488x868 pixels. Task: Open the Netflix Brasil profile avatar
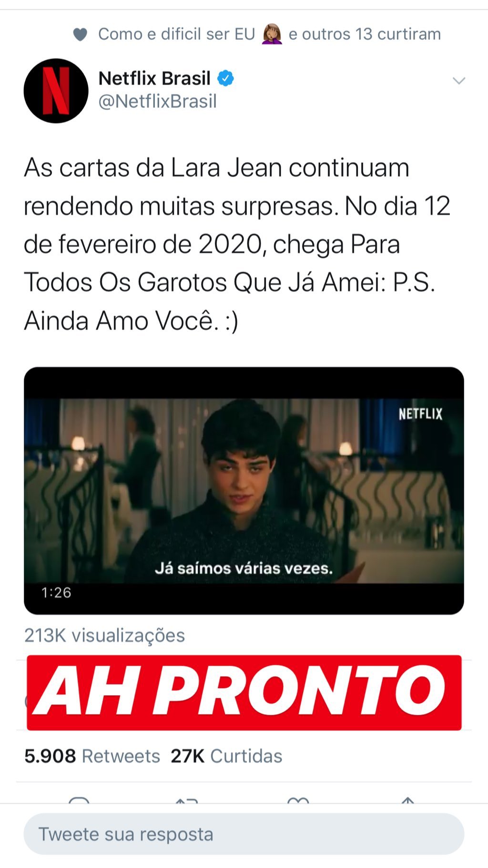(56, 91)
